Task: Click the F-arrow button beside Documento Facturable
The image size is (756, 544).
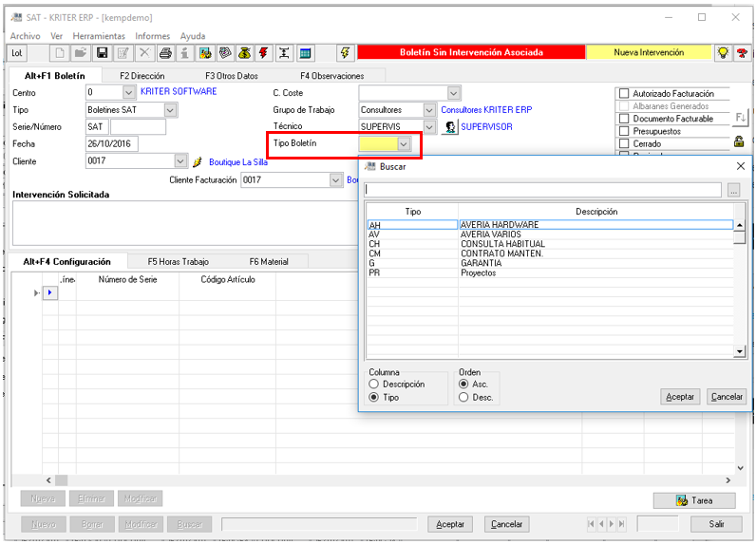Action: coord(740,118)
